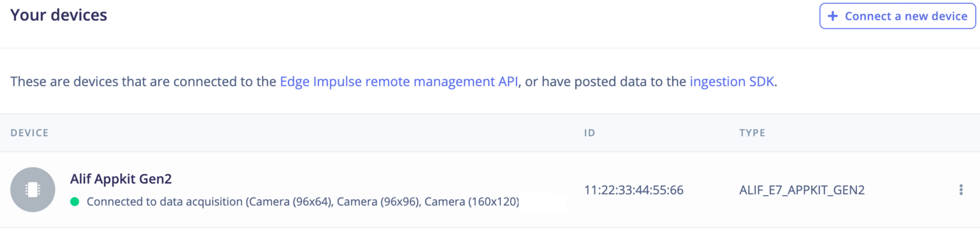Image resolution: width=980 pixels, height=236 pixels.
Task: Click the Connect a new device button
Action: tap(897, 16)
